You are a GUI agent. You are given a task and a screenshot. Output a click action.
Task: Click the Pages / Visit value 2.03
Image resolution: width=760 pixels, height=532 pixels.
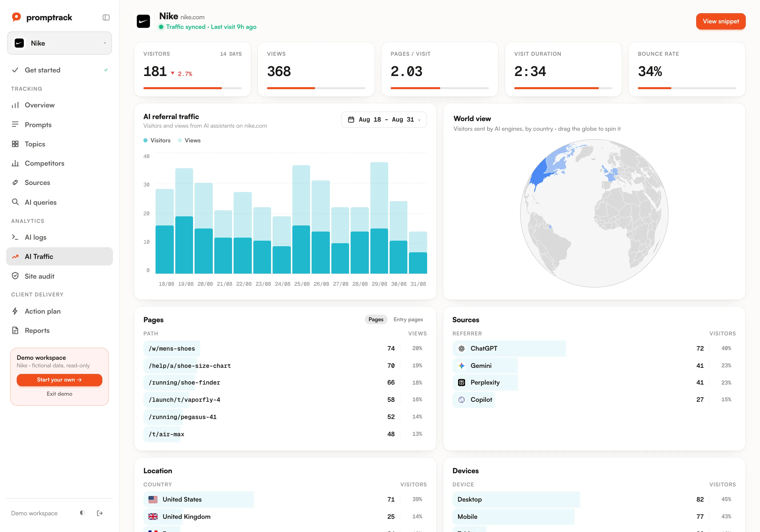(407, 71)
